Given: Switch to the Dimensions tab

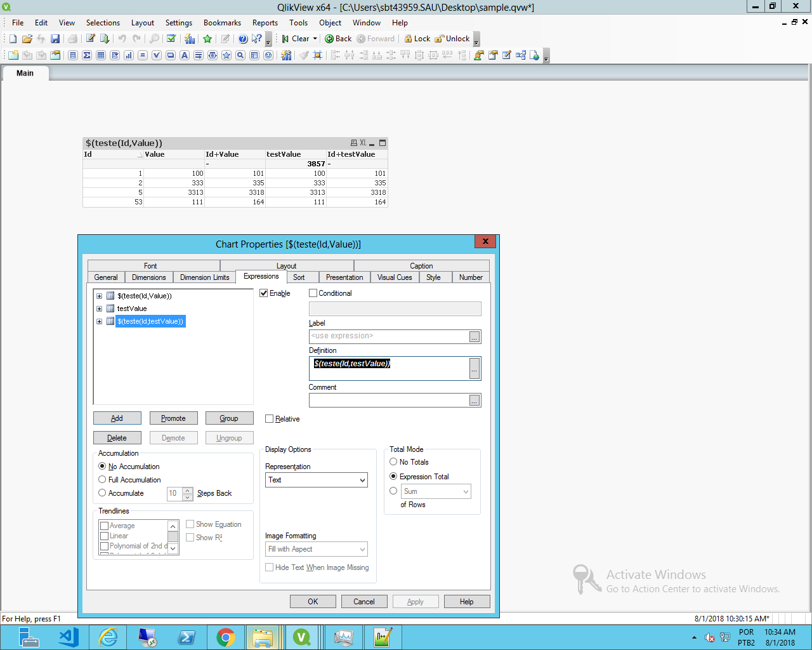Looking at the screenshot, I should 149,277.
